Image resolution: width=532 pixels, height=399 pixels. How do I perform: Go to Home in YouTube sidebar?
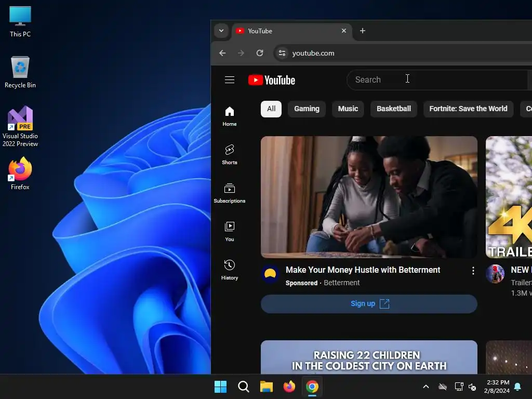229,116
